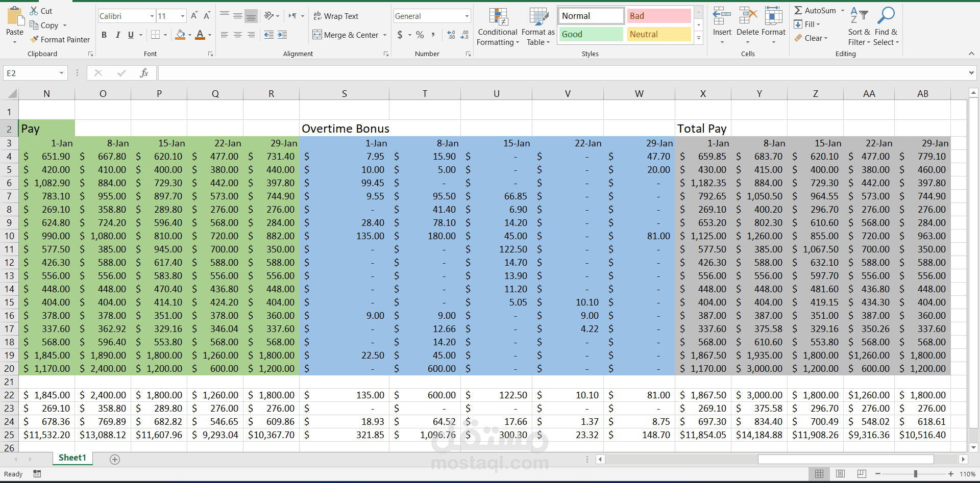Open the Borders icon
980x483 pixels.
tap(156, 35)
